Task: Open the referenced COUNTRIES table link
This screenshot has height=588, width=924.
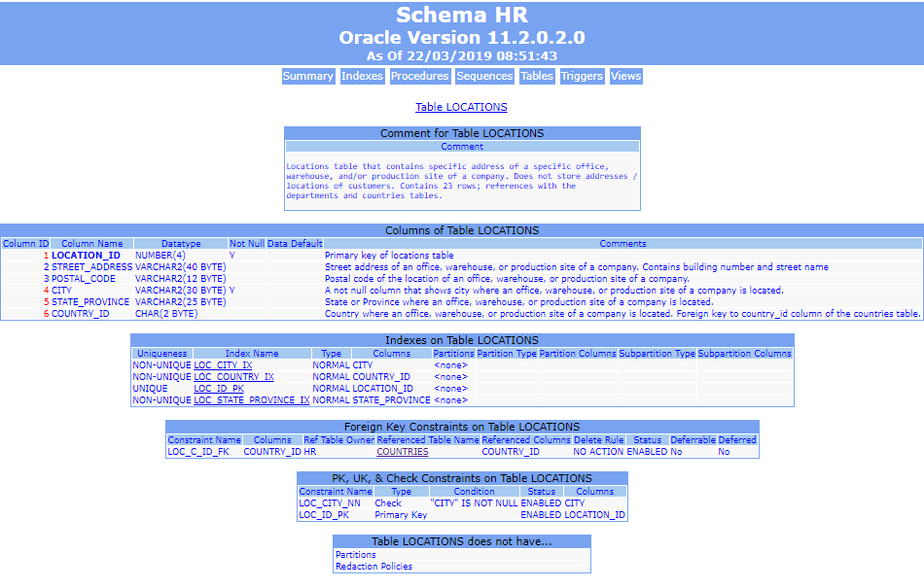Action: tap(402, 452)
